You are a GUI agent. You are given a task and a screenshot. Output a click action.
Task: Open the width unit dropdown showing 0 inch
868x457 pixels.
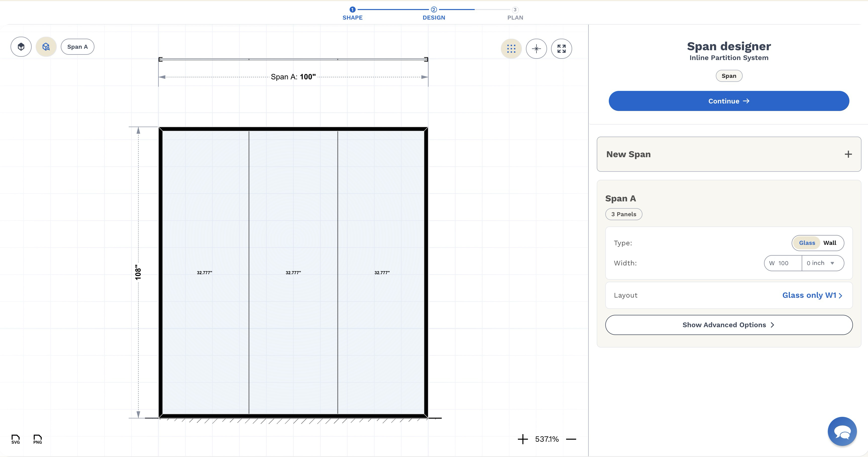(822, 263)
